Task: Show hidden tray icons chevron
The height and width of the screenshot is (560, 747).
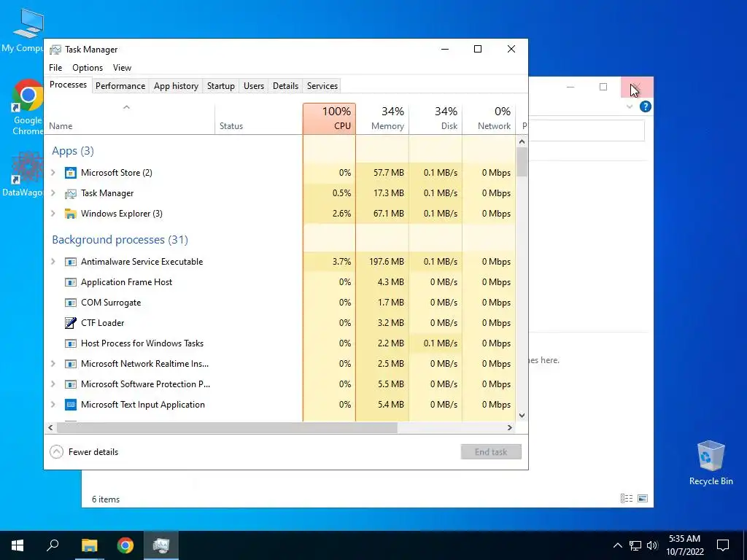Action: click(x=617, y=545)
